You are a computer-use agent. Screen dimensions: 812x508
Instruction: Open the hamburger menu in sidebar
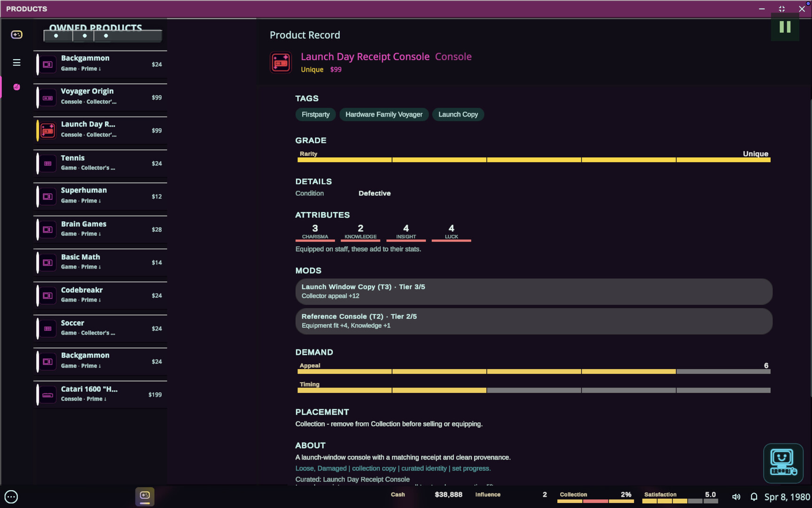(16, 63)
